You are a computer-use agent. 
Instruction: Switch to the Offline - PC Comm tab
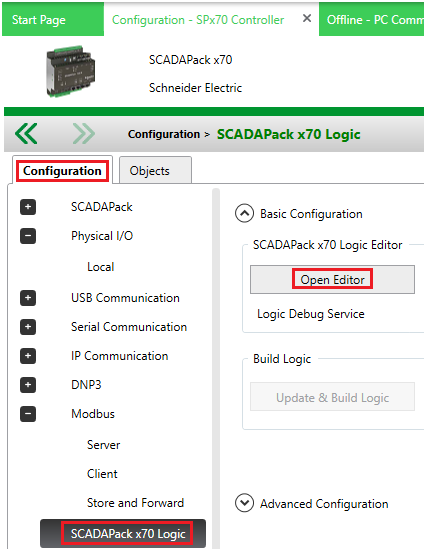(371, 20)
